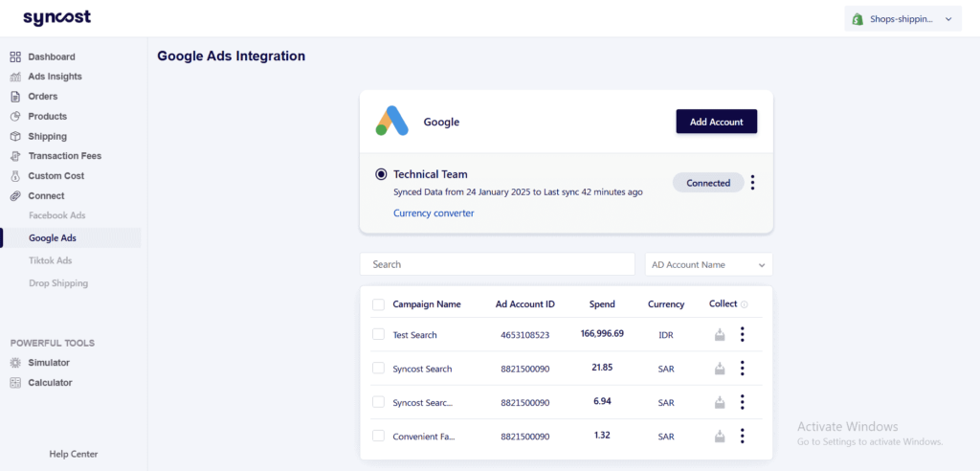Image resolution: width=980 pixels, height=471 pixels.
Task: Click the IDR currency cell
Action: 666,335
